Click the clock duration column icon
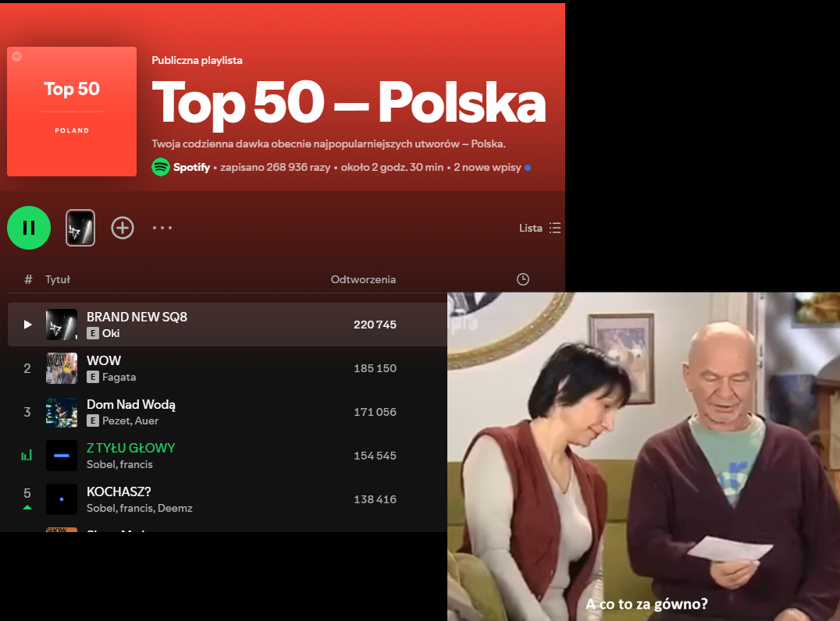 [x=523, y=279]
